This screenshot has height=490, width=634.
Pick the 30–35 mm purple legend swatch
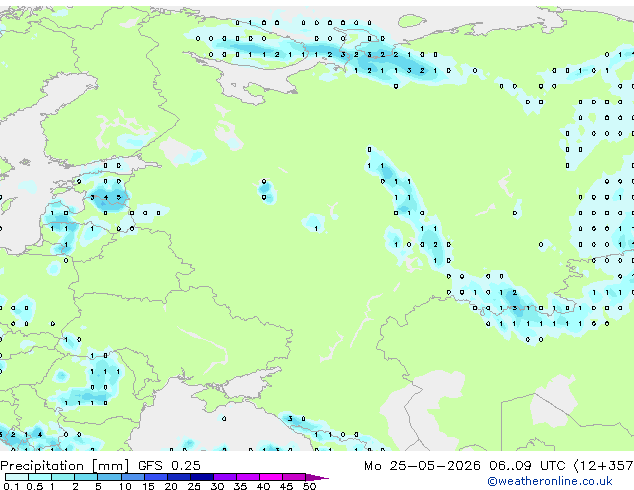225,477
